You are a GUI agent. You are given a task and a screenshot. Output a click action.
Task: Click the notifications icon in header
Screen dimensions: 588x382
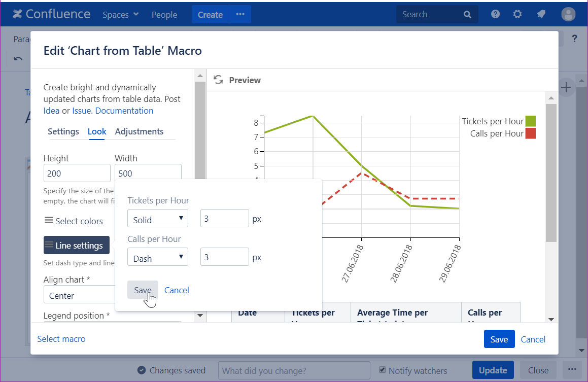pos(541,14)
